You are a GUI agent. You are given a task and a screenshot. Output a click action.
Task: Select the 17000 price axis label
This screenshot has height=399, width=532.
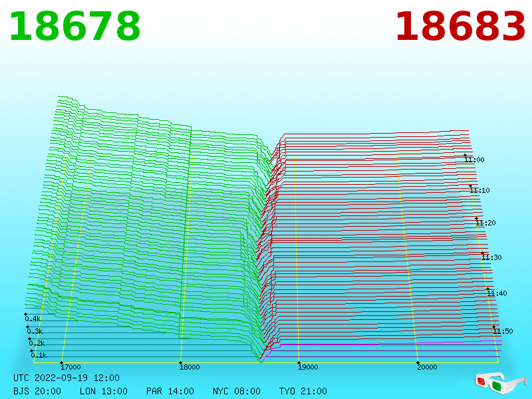pyautogui.click(x=70, y=367)
